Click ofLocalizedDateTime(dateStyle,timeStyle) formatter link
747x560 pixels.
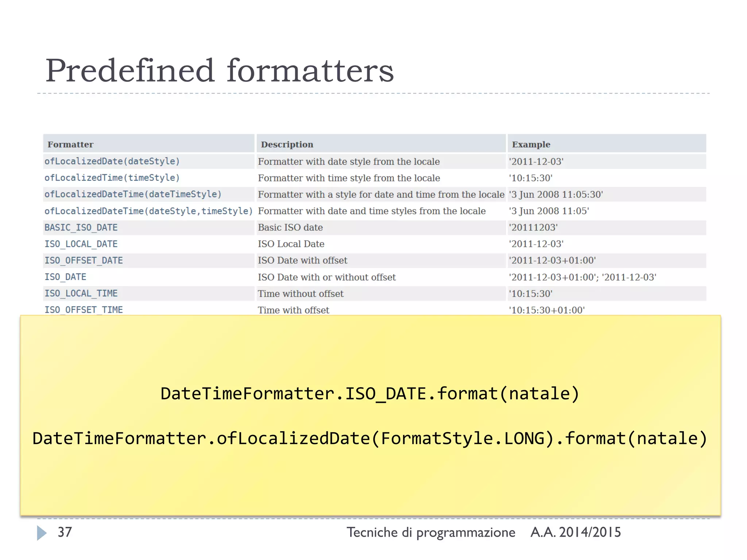[148, 211]
